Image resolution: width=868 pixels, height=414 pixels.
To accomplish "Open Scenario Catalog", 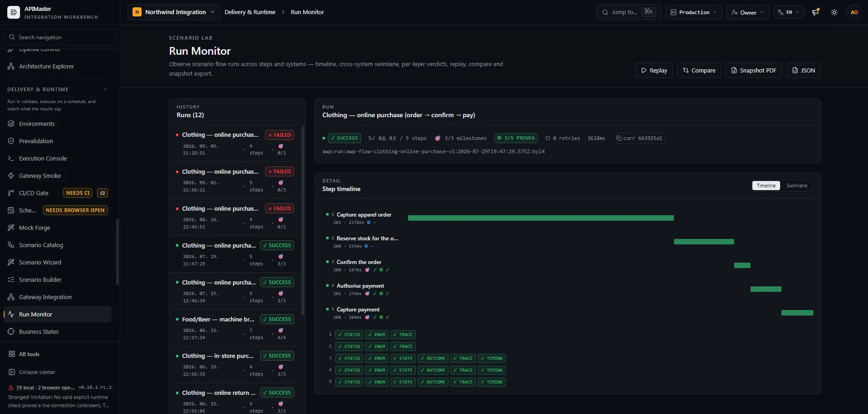I will (x=57, y=245).
